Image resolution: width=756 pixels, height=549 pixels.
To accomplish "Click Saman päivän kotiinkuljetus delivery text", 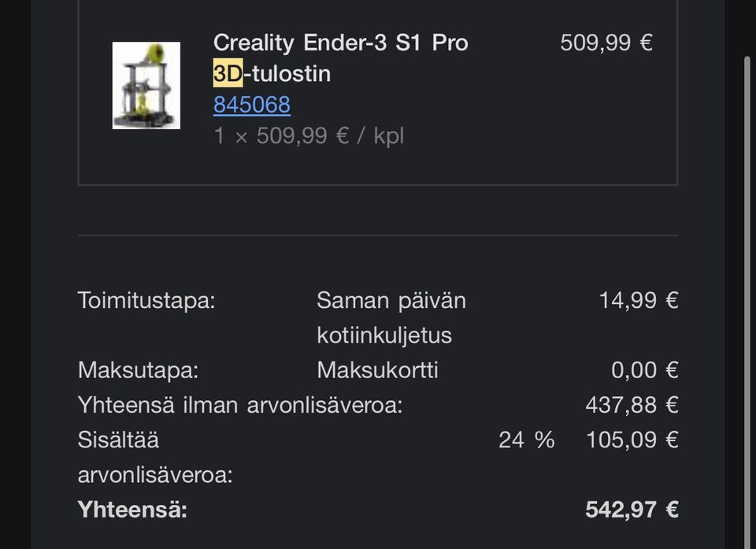I will (391, 317).
